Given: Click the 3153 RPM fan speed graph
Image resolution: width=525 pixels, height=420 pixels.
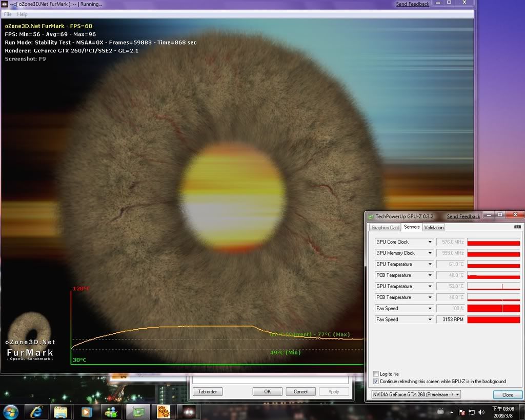Looking at the screenshot, I should 494,319.
